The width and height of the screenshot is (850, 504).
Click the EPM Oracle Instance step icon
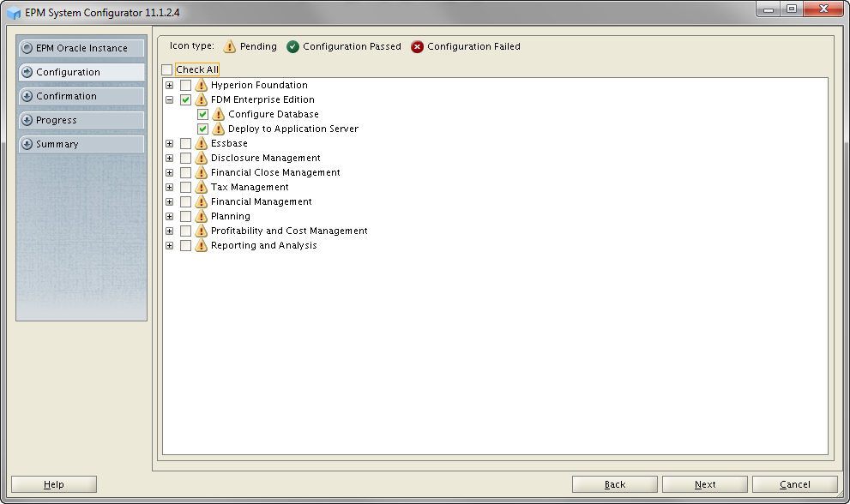point(27,48)
